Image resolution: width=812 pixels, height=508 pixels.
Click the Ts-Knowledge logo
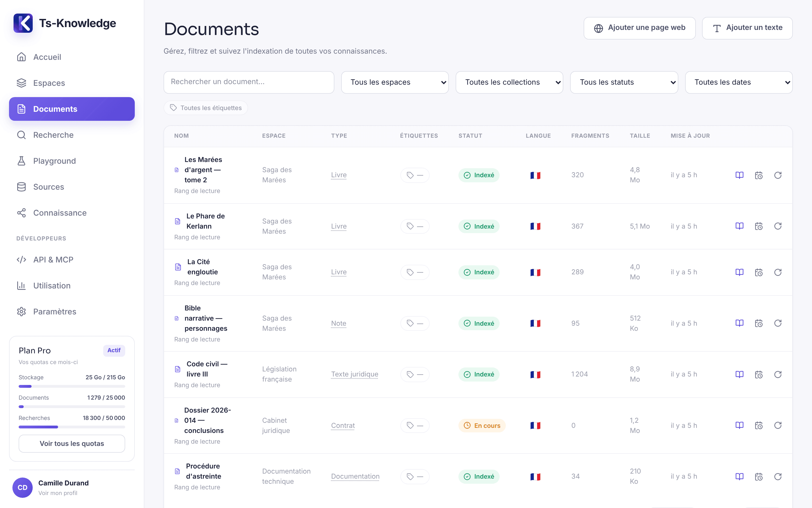(23, 23)
